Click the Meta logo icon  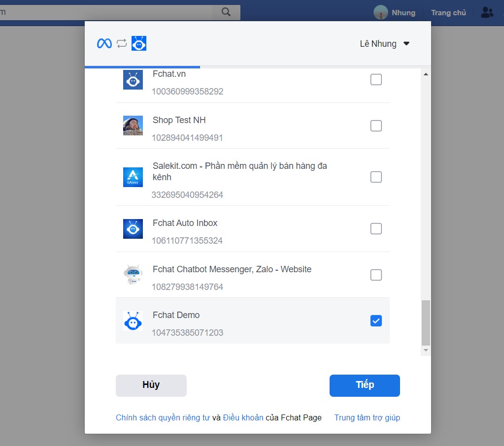(104, 44)
